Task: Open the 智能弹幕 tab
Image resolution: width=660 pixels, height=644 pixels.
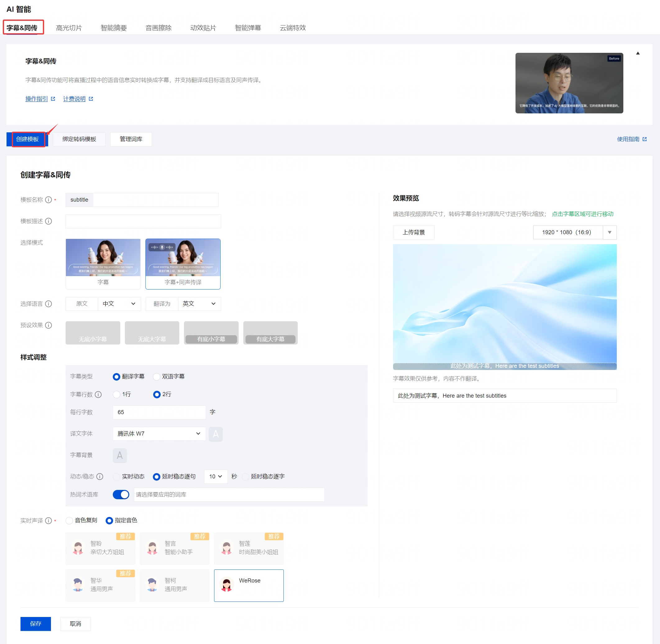Action: pyautogui.click(x=248, y=28)
